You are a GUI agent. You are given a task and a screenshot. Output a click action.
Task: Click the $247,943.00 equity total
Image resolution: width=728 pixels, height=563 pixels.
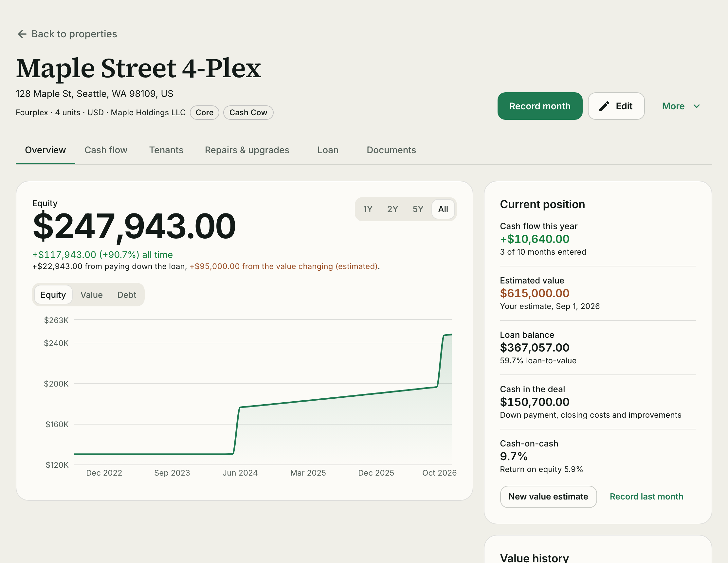(x=134, y=227)
